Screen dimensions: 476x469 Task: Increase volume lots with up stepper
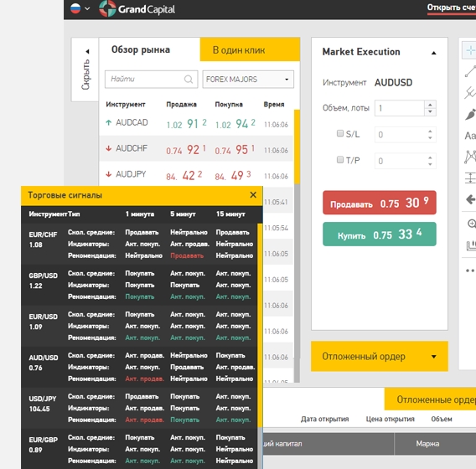point(430,105)
